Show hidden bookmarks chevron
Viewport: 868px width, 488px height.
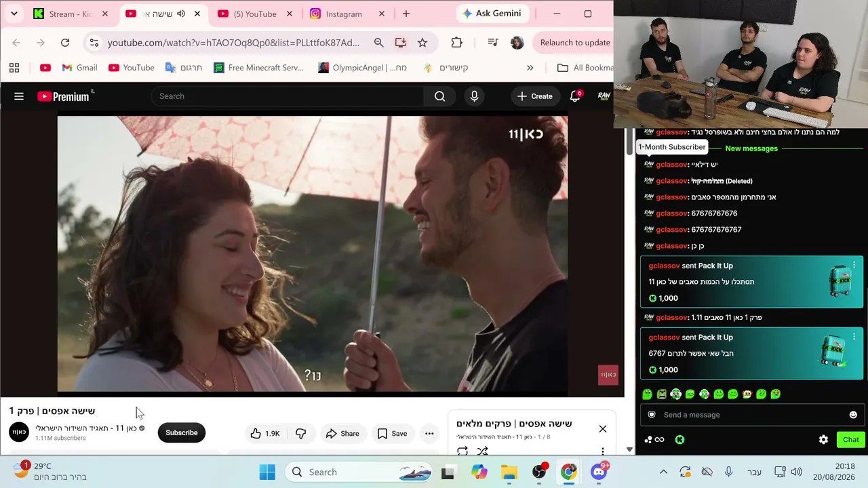click(530, 68)
